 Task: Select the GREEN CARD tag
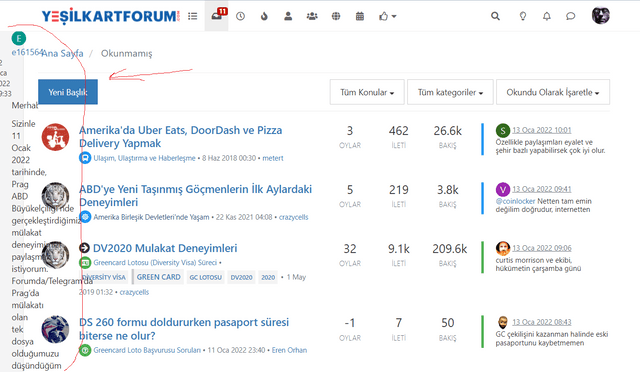[x=158, y=277]
